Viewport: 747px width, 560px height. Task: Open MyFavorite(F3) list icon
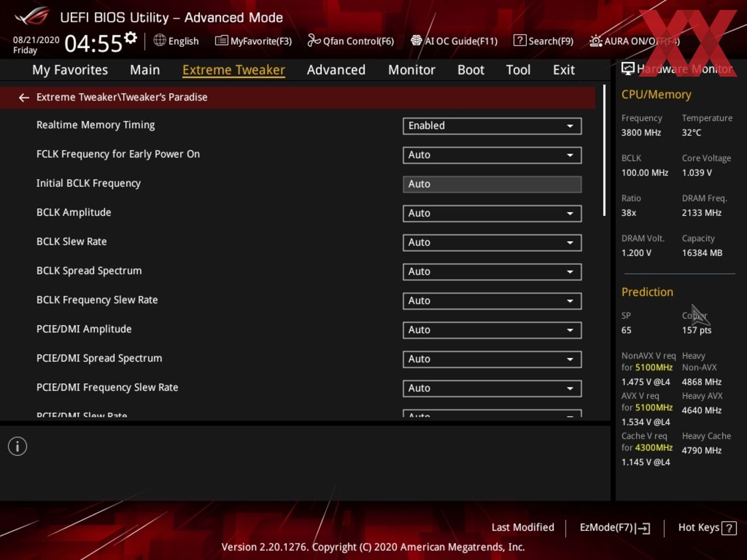click(x=221, y=41)
